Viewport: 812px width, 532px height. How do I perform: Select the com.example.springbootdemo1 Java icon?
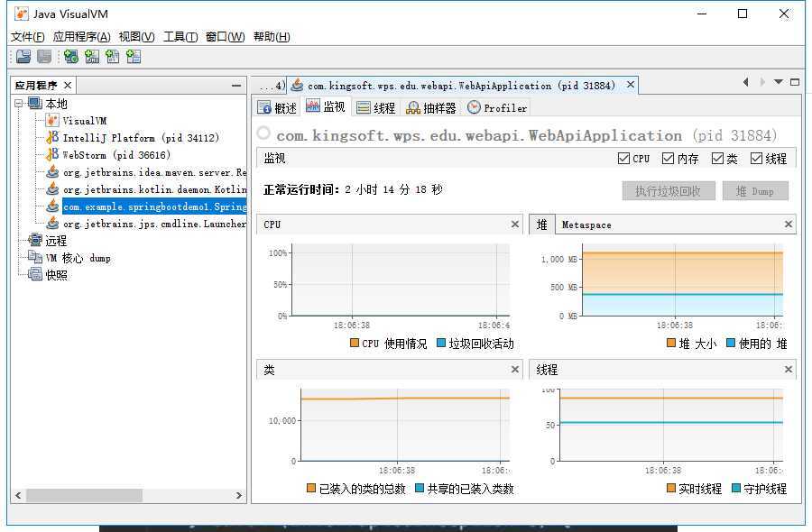pyautogui.click(x=51, y=206)
